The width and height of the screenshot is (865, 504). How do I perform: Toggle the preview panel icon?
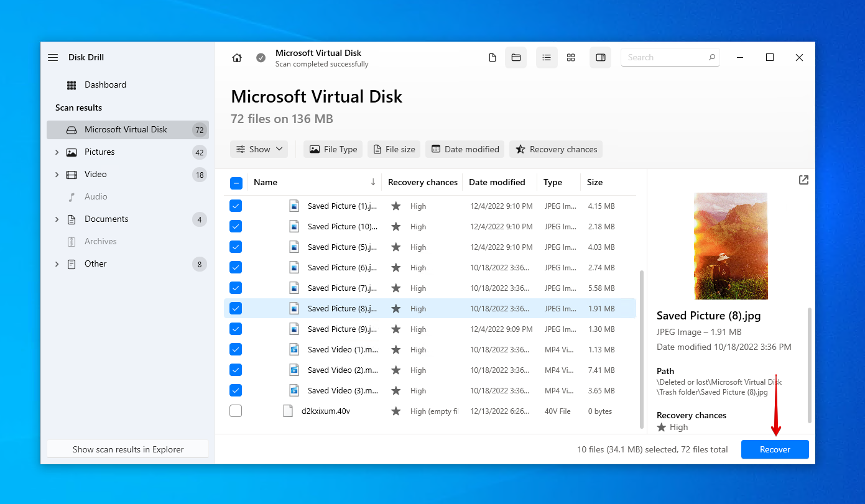pos(600,58)
